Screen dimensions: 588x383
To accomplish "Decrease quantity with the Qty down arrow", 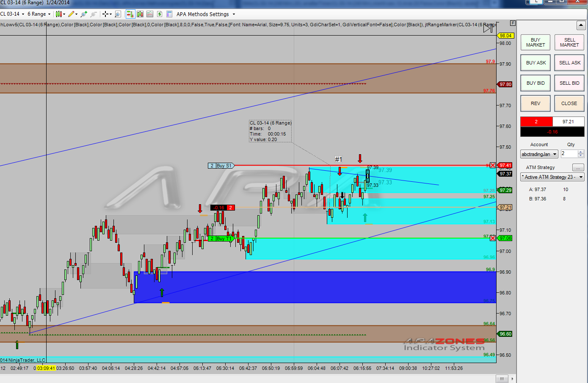I will tap(581, 156).
